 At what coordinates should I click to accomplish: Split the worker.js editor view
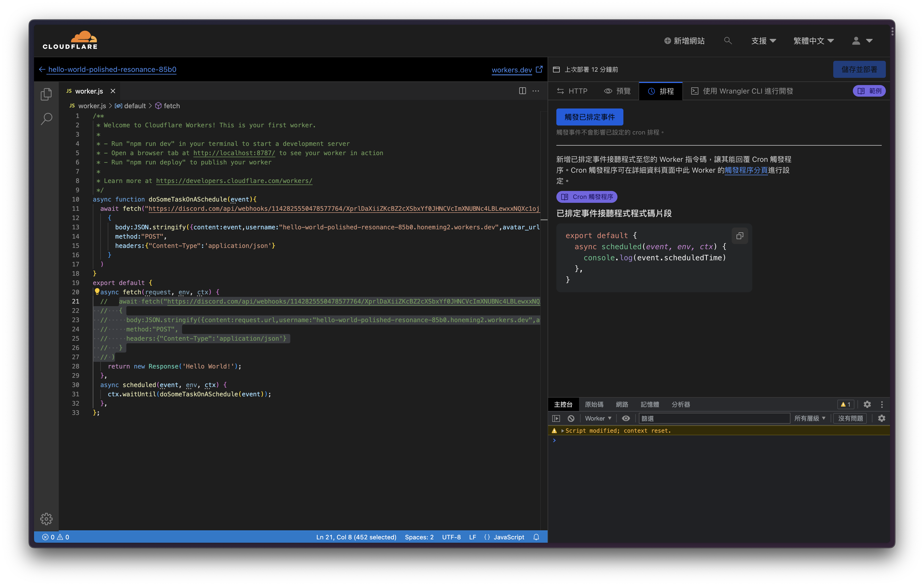click(x=522, y=91)
